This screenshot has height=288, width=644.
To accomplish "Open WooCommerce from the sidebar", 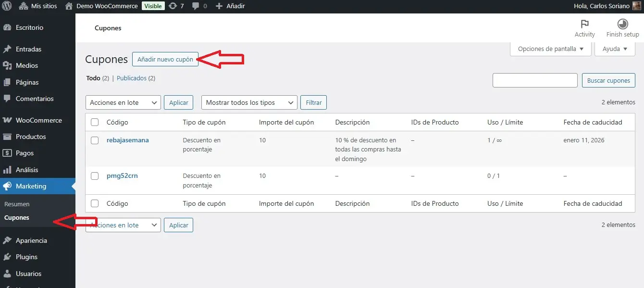I will pyautogui.click(x=38, y=120).
